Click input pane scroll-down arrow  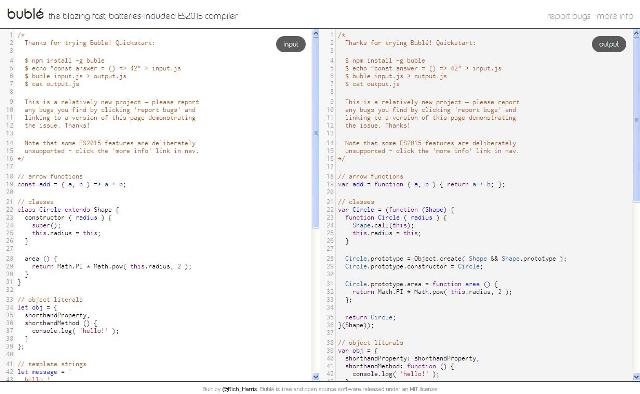tap(316, 376)
